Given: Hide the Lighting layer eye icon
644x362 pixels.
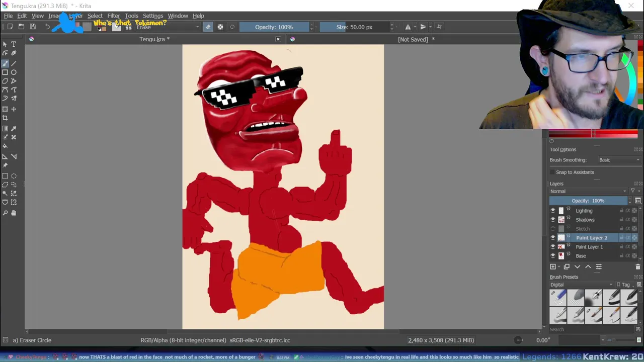Looking at the screenshot, I should click(553, 211).
